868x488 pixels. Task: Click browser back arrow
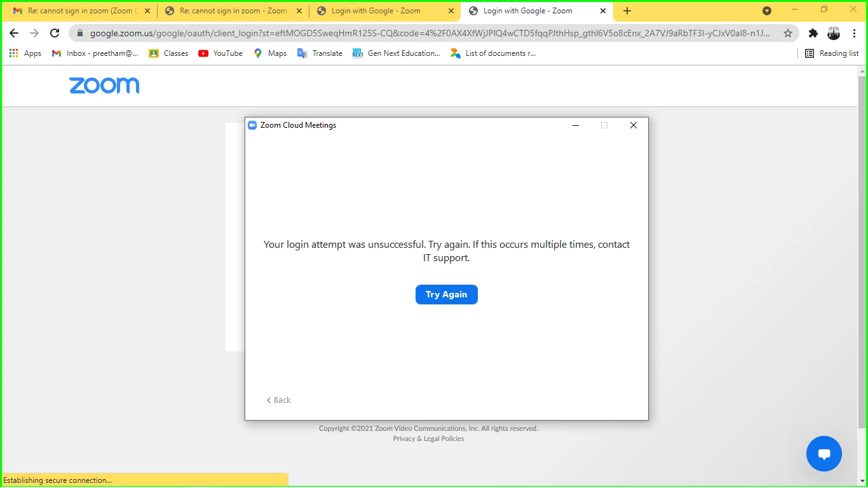pyautogui.click(x=14, y=33)
